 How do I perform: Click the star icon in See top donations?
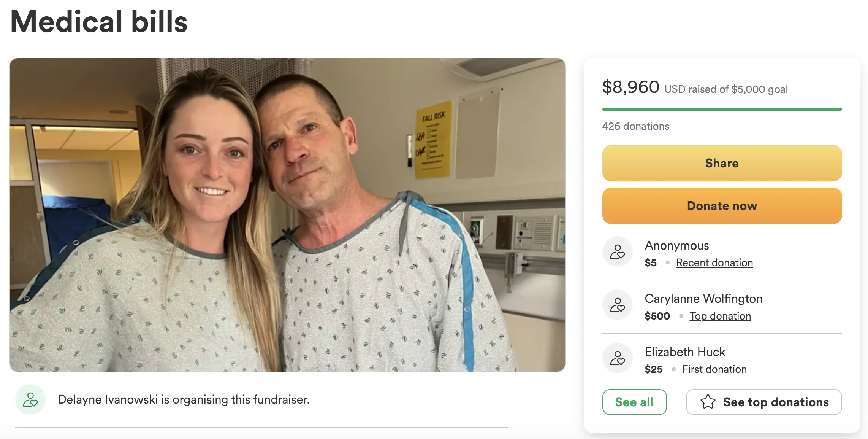708,402
